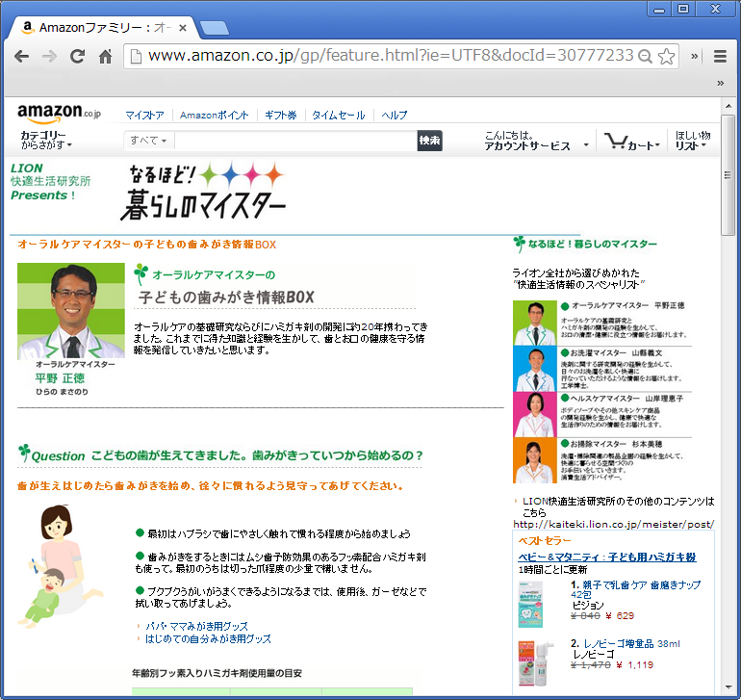The image size is (741, 700).
Task: Go to browser home page icon
Action: tap(105, 57)
